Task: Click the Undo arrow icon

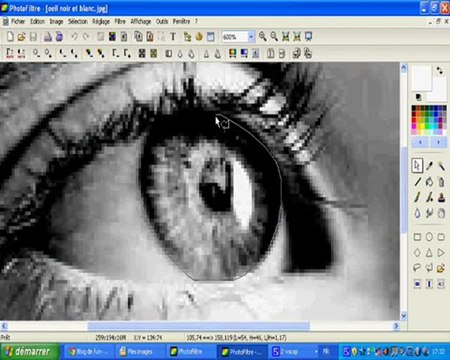Action: click(x=74, y=36)
